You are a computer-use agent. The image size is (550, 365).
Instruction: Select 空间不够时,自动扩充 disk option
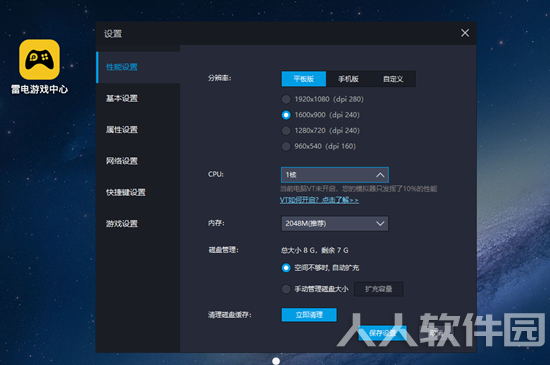[286, 268]
